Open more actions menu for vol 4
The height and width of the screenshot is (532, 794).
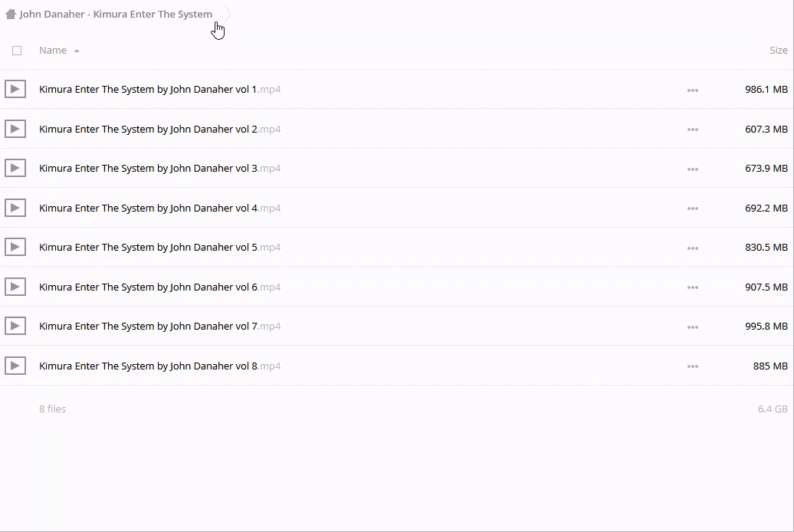(692, 209)
